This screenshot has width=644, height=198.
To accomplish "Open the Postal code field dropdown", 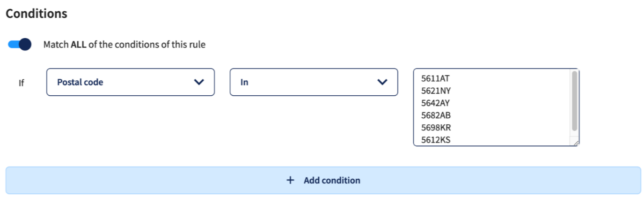I will coord(131,82).
